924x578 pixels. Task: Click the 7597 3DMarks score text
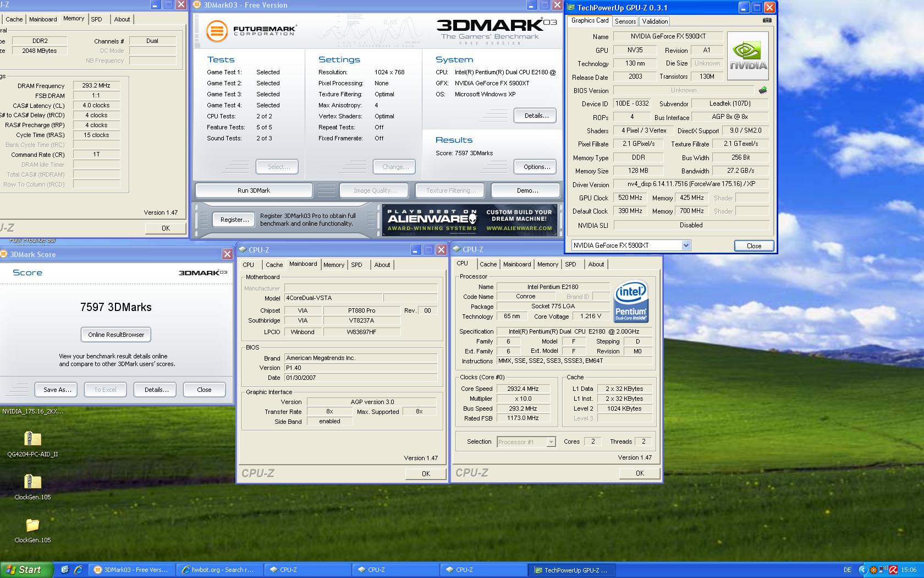[116, 308]
